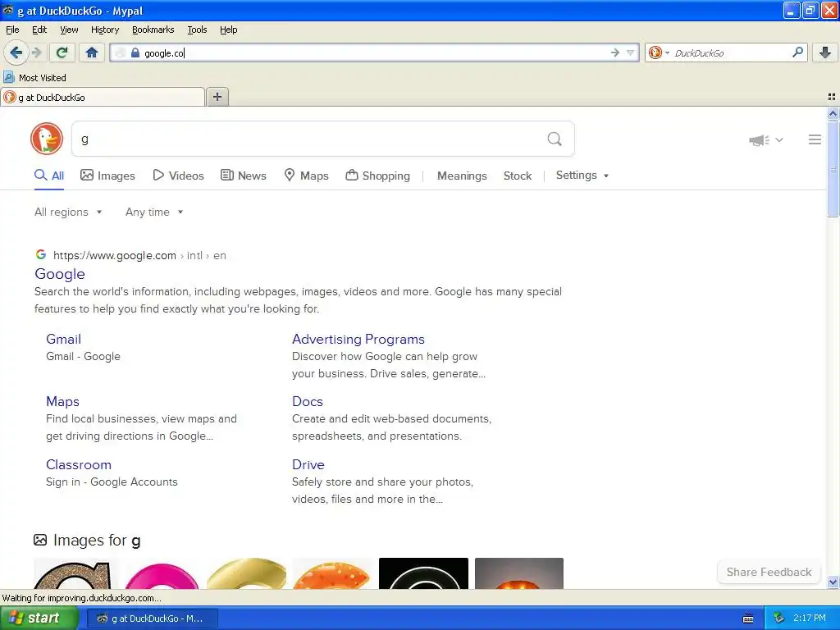Viewport: 840px width, 630px height.
Task: Select the All results tab
Action: coord(48,176)
